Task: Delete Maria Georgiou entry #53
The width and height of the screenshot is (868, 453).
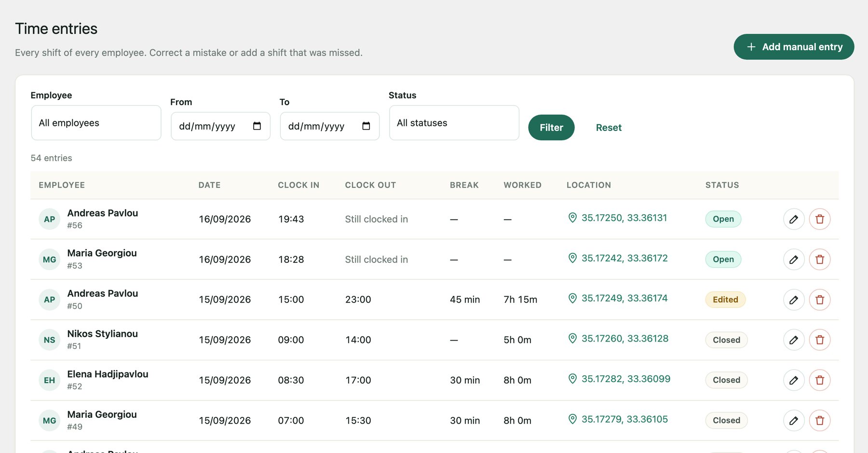Action: point(820,260)
